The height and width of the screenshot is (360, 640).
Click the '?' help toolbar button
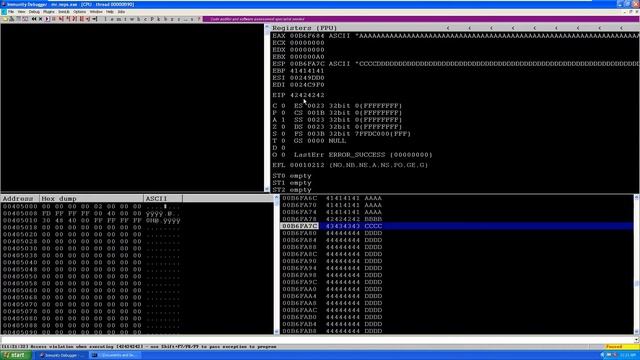(198, 19)
